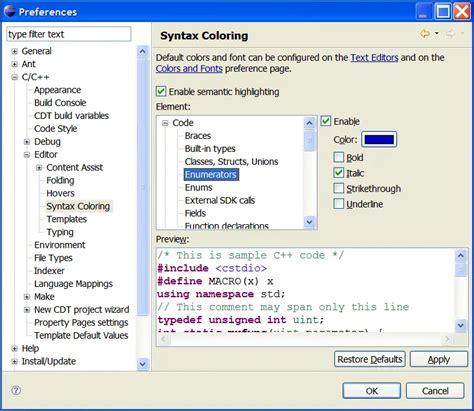Select Syntax Coloring tree item
Viewport: 474px width, 411px height.
(x=78, y=206)
